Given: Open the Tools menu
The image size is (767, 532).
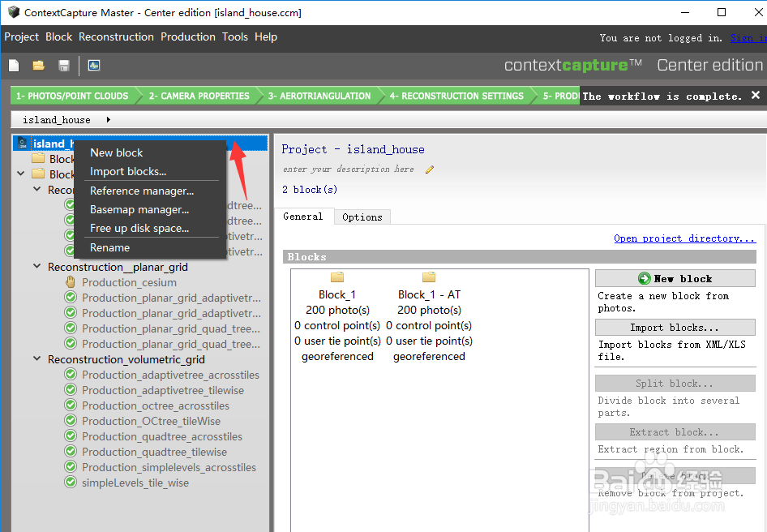Looking at the screenshot, I should click(x=235, y=36).
